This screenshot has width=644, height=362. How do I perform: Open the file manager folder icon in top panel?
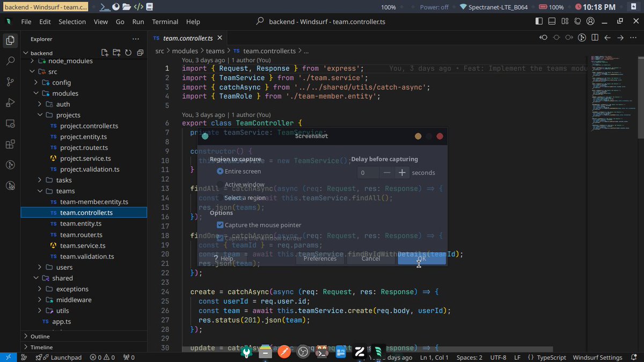pyautogui.click(x=127, y=7)
